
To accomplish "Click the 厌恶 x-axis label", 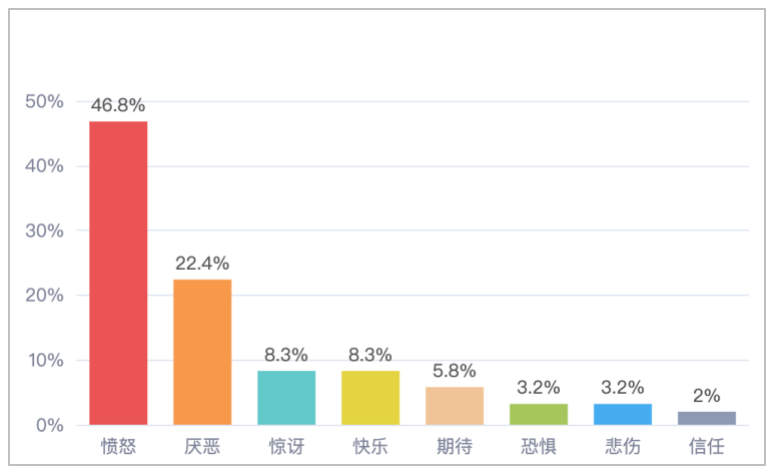I will pos(202,445).
